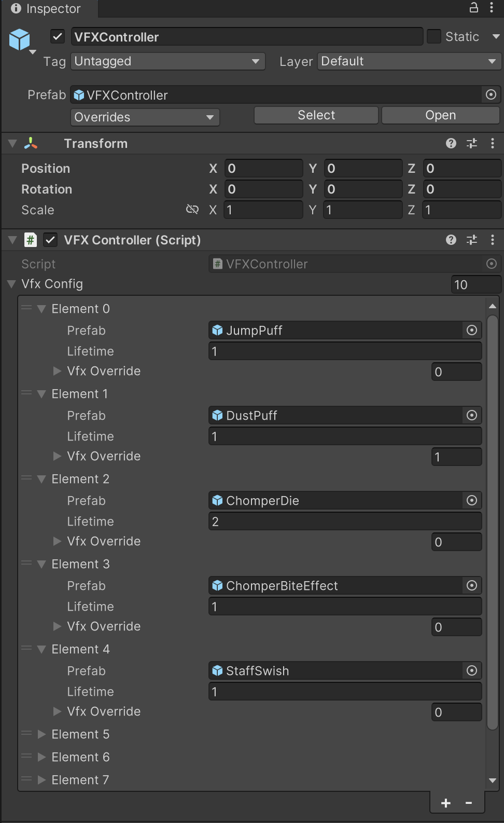Click object picker for JumpPuff prefab

pos(472,331)
